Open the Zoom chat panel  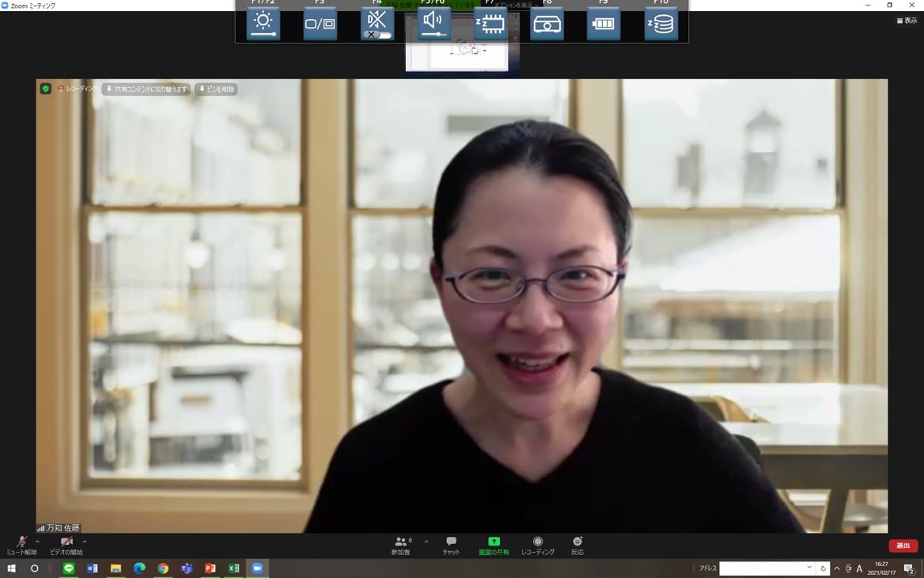(451, 545)
